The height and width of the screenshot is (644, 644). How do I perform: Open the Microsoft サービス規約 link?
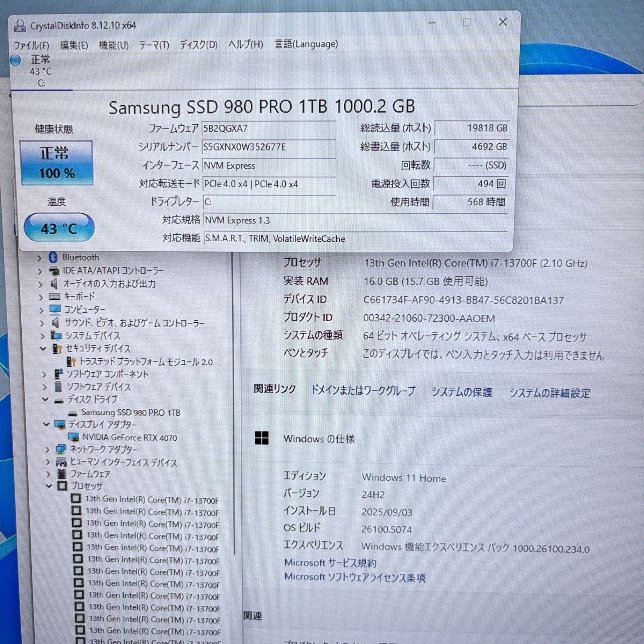330,563
